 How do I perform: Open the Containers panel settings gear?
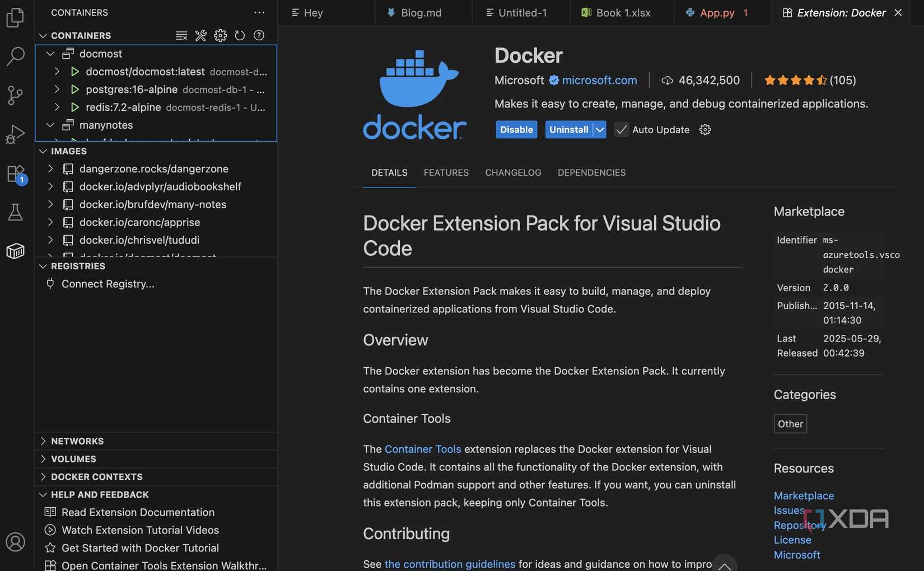coord(220,35)
